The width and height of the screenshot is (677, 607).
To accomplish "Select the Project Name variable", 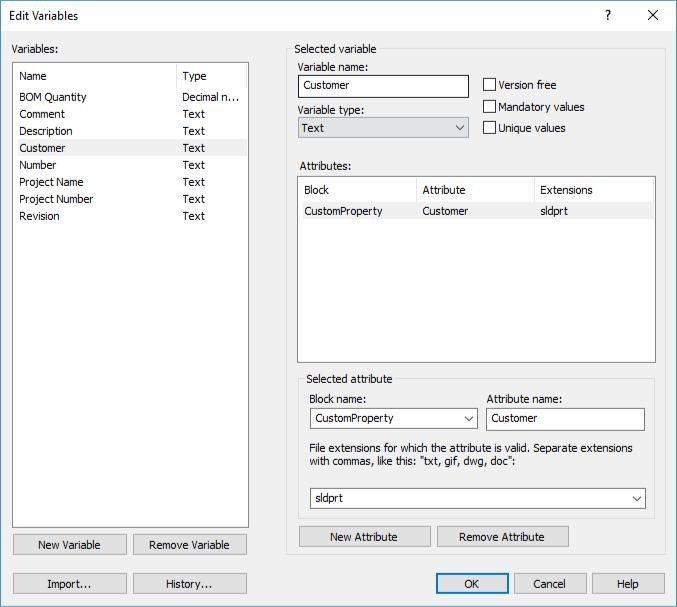I will (x=130, y=182).
